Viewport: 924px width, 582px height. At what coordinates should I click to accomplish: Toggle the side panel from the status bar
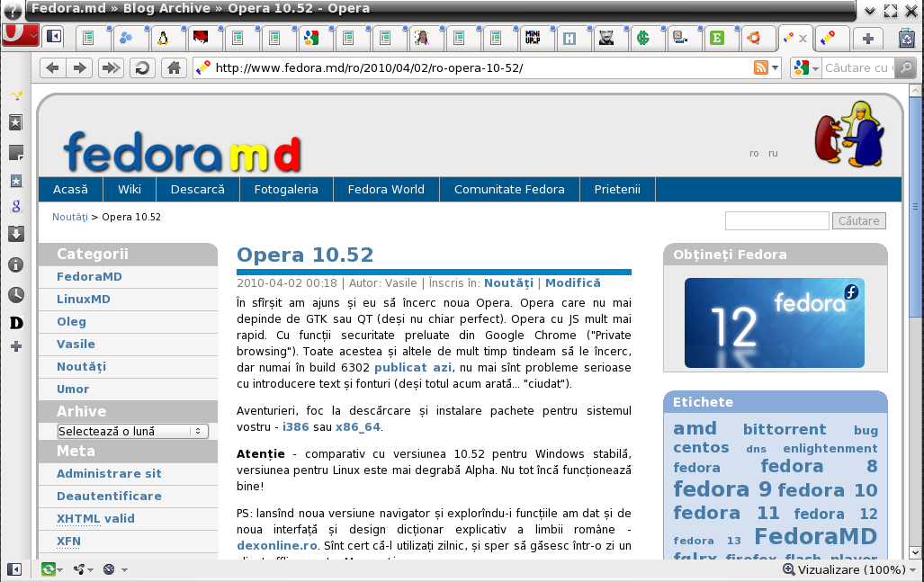point(14,569)
